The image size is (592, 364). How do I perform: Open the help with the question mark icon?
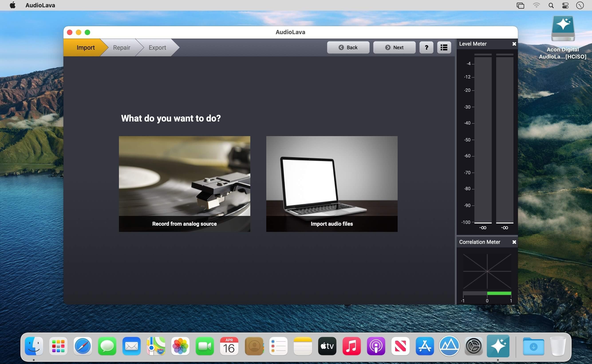tap(426, 47)
